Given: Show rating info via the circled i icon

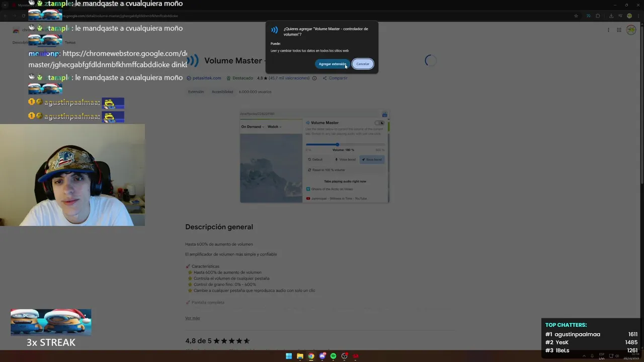Looking at the screenshot, I should pos(314,78).
